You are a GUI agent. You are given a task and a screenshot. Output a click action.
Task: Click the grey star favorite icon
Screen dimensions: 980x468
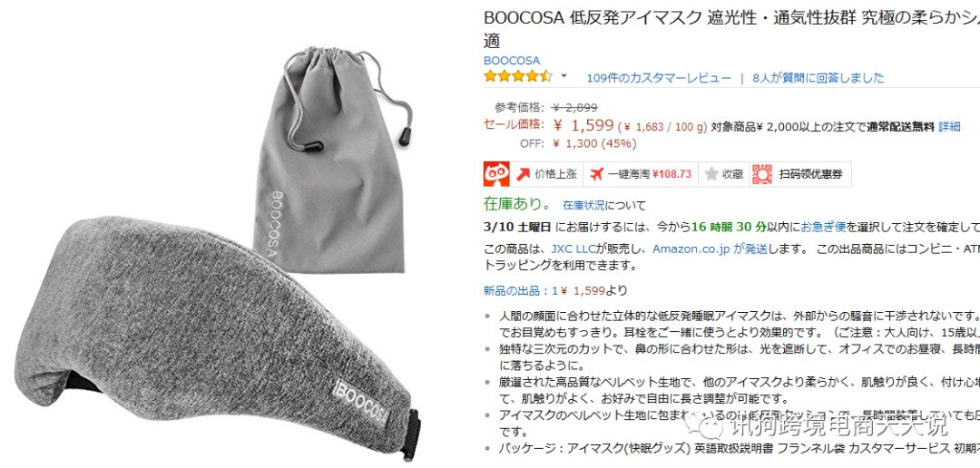coord(711,174)
